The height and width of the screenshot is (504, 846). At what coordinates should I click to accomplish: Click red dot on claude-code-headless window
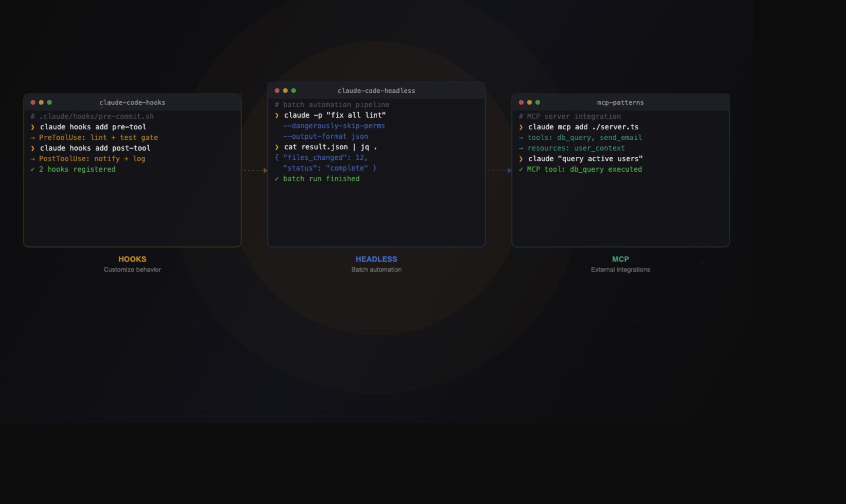pos(277,90)
